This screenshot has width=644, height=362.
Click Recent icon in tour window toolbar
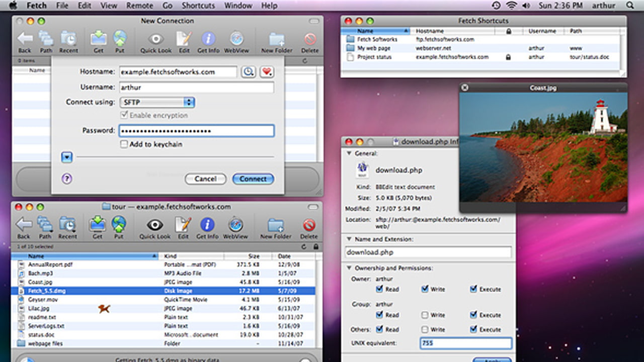pos(67,225)
